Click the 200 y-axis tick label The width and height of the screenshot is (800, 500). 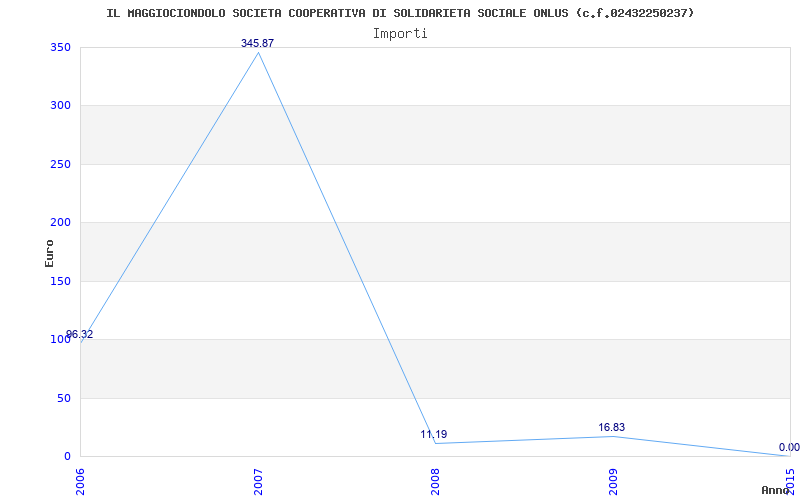click(60, 222)
